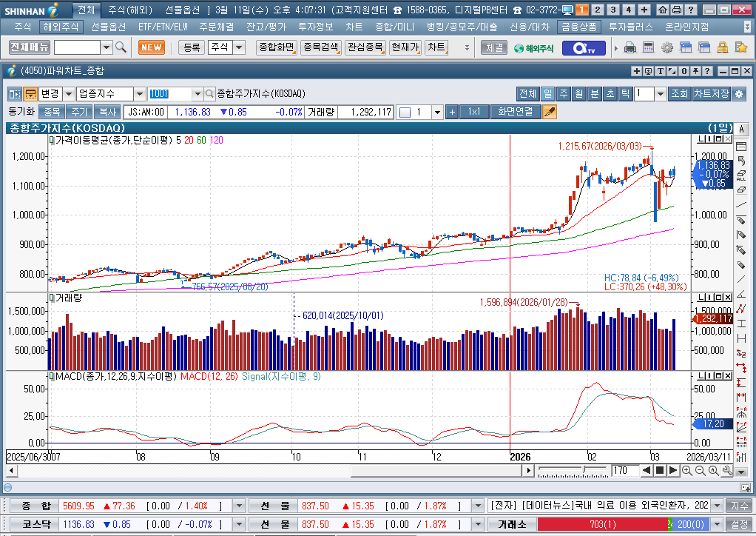
Task: Click the chart settings gear next to 차트저장
Action: pyautogui.click(x=739, y=93)
